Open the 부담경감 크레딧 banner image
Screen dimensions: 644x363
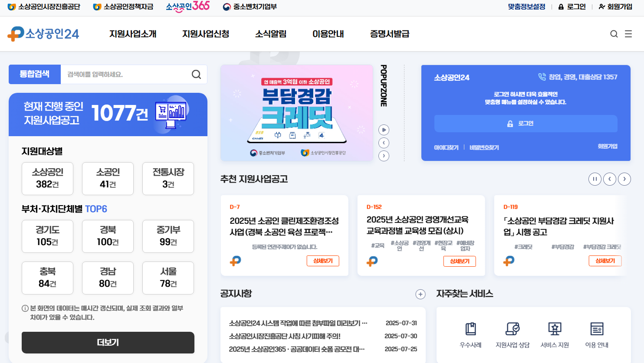point(297,113)
